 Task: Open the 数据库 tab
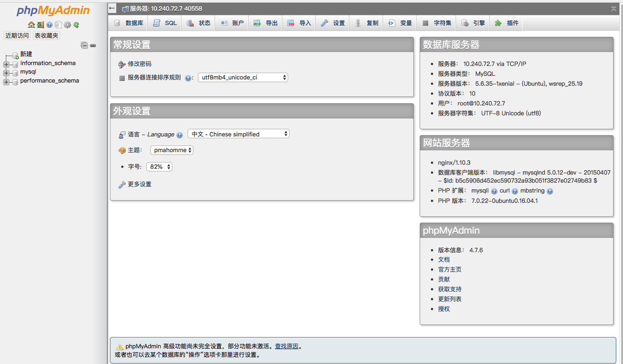(128, 23)
